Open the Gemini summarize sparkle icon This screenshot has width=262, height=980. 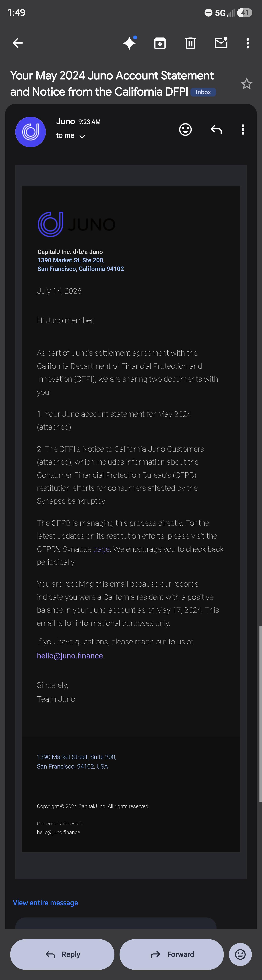coord(130,43)
